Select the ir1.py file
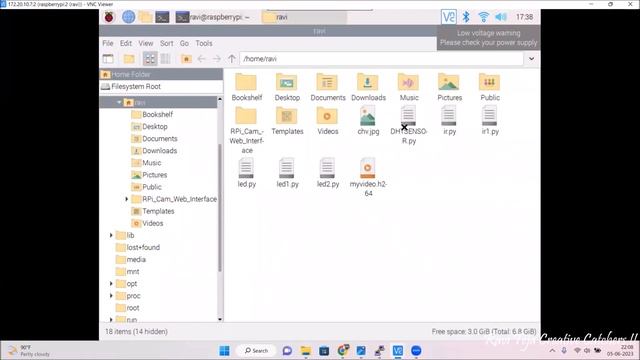 [490, 121]
